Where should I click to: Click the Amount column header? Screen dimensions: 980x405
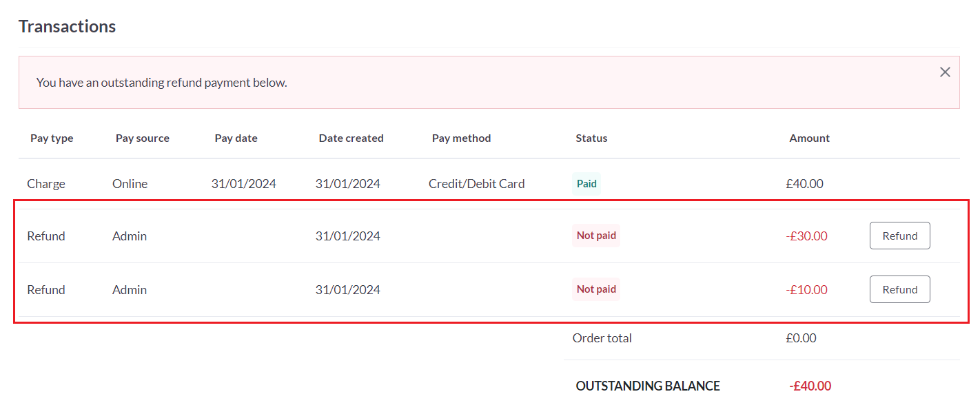tap(809, 138)
